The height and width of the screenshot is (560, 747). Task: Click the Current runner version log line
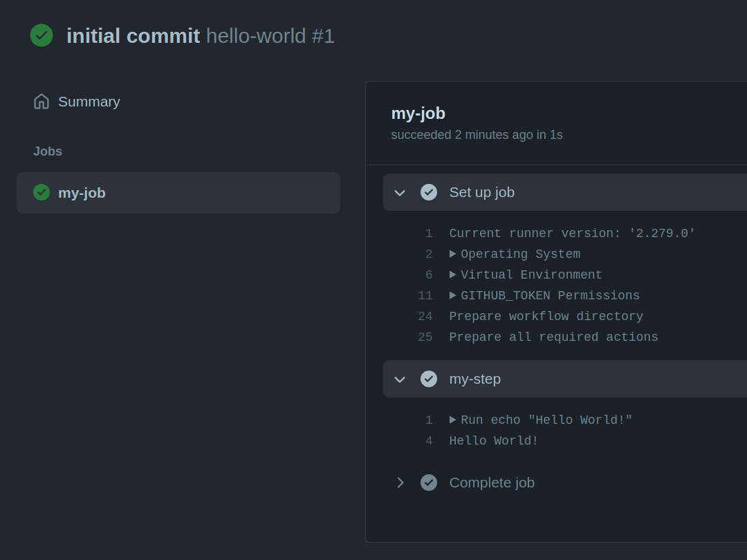[x=572, y=233]
